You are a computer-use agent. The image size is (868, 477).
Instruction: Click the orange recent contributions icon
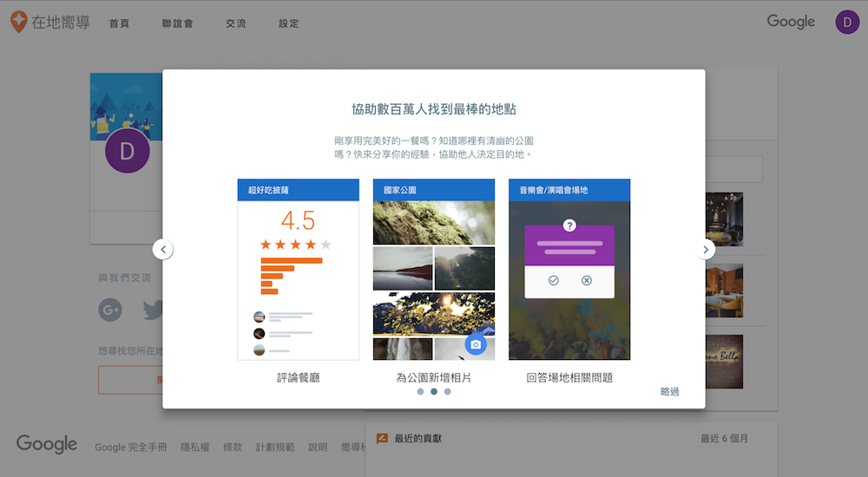[x=380, y=438]
